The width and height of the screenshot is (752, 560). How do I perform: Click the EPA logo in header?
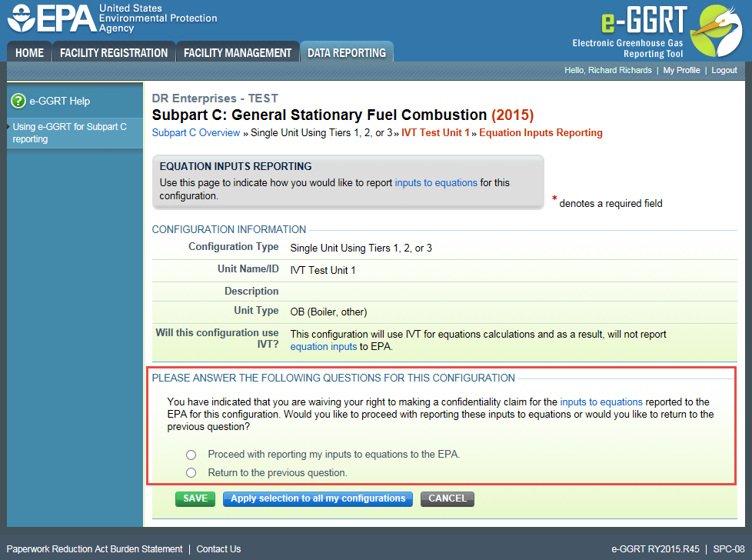112,18
